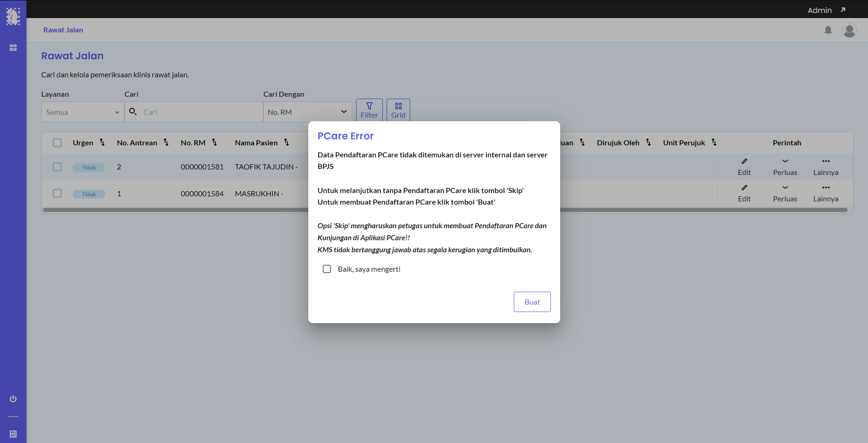Open the Filter button

[x=369, y=110]
